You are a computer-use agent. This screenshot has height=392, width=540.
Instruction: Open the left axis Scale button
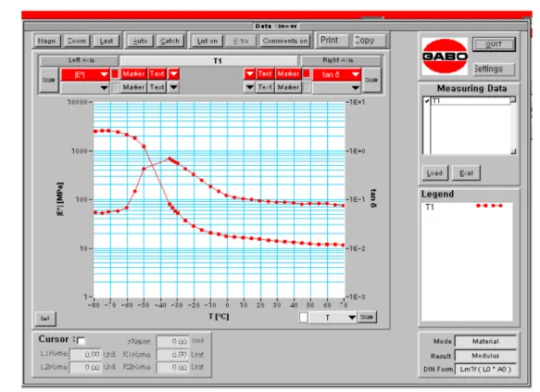(48, 80)
